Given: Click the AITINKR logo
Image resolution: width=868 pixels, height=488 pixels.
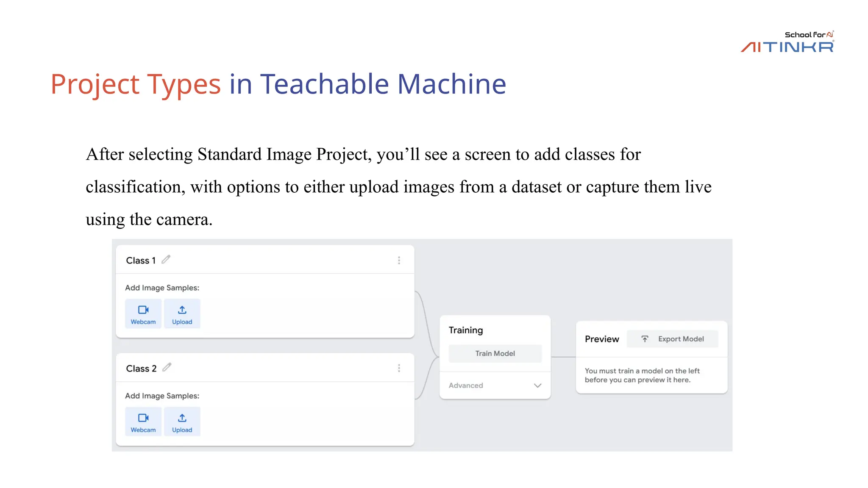Looking at the screenshot, I should pos(787,47).
